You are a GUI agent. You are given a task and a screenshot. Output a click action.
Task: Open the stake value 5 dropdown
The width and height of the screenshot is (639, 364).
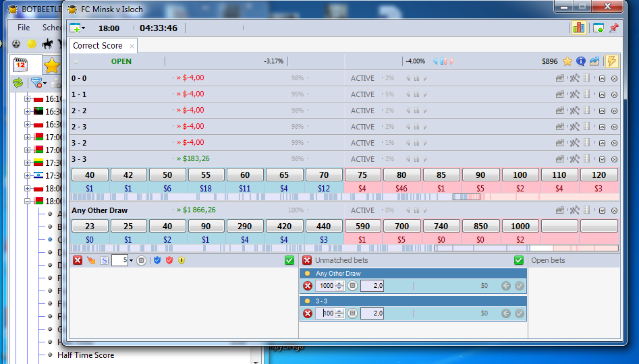(x=131, y=261)
